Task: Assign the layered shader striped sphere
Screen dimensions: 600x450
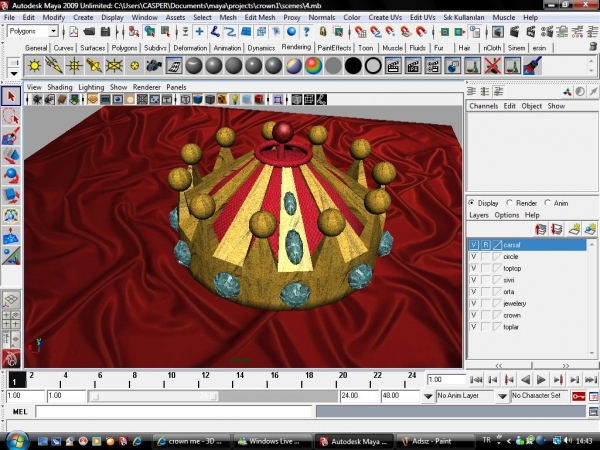Action: click(293, 66)
